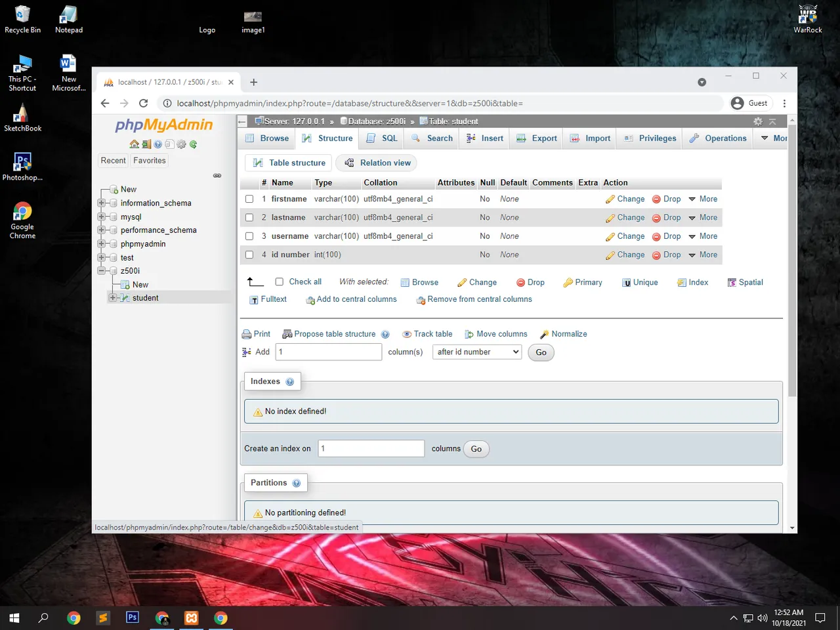Open Relation view
The image size is (840, 630).
tap(377, 163)
